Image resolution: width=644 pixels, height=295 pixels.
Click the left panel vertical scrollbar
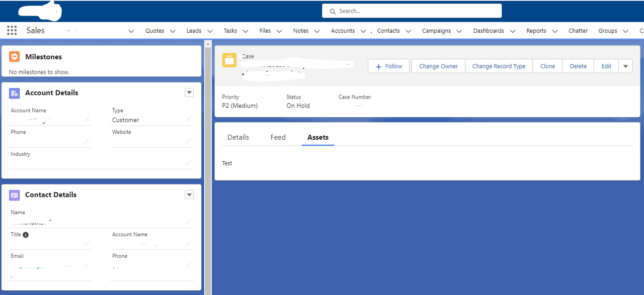click(207, 168)
